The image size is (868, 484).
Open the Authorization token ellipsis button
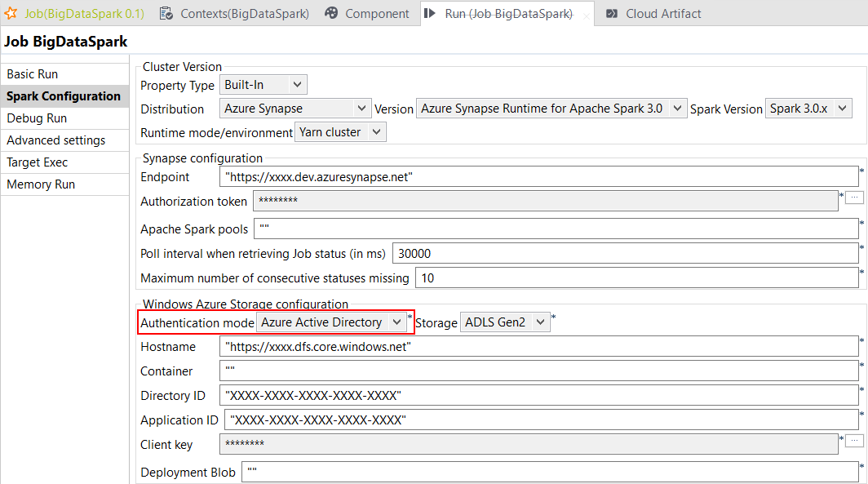coord(853,198)
